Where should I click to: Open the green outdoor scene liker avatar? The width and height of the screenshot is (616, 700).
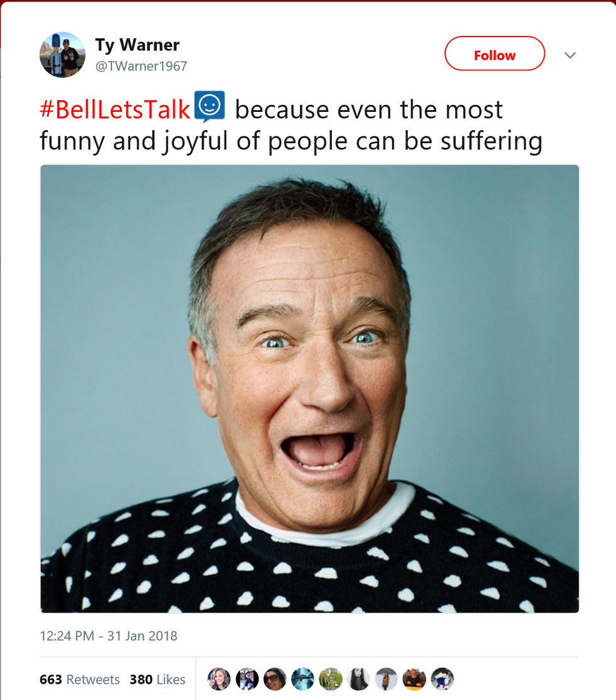point(331,679)
